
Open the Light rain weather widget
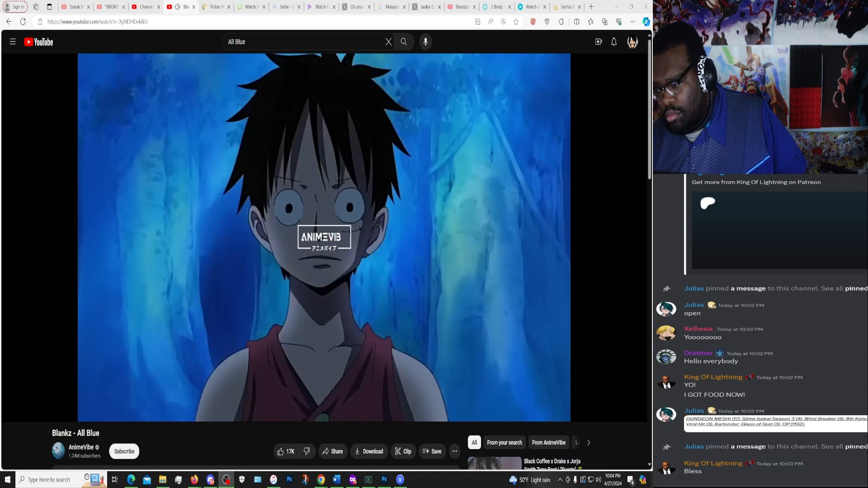530,480
